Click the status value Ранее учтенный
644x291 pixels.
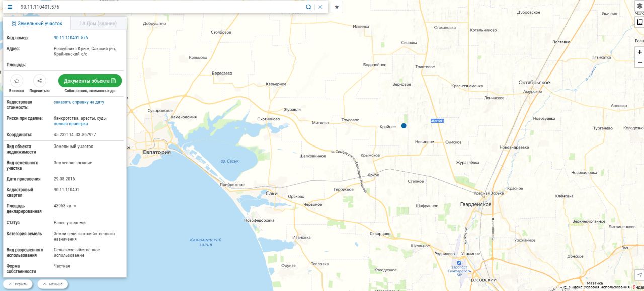pyautogui.click(x=69, y=222)
